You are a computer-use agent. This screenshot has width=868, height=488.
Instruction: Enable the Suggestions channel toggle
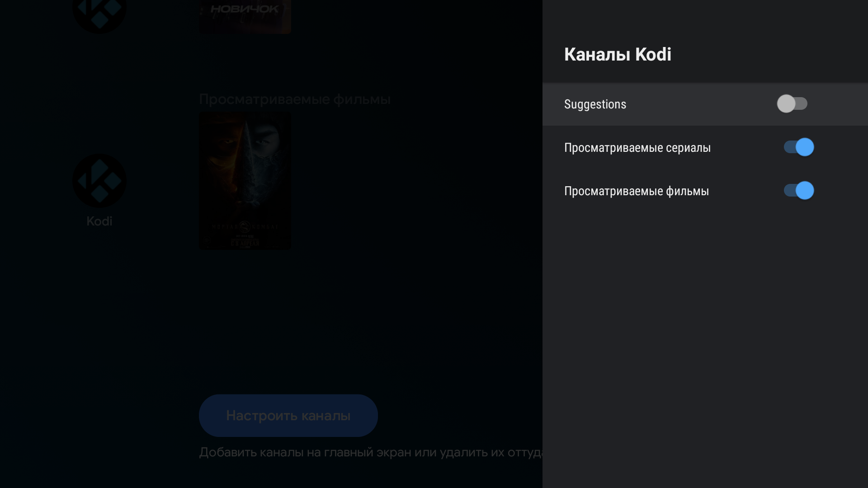pyautogui.click(x=792, y=104)
